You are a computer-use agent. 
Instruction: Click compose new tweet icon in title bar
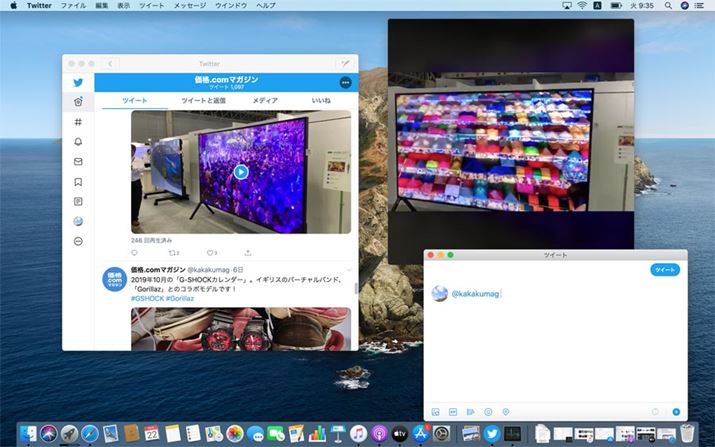tap(345, 63)
